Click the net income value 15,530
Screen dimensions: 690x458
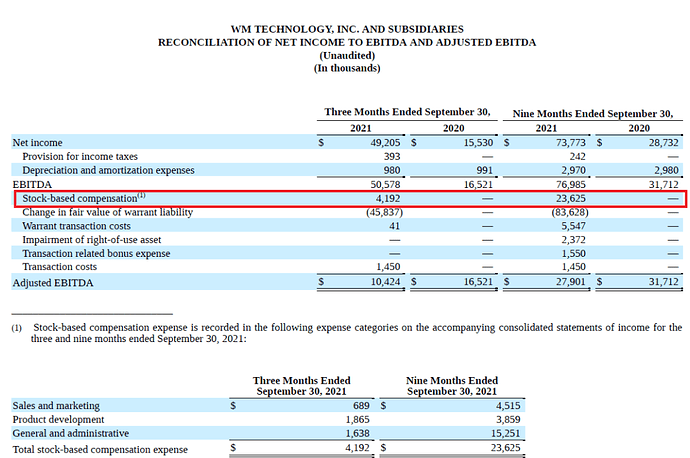[478, 143]
